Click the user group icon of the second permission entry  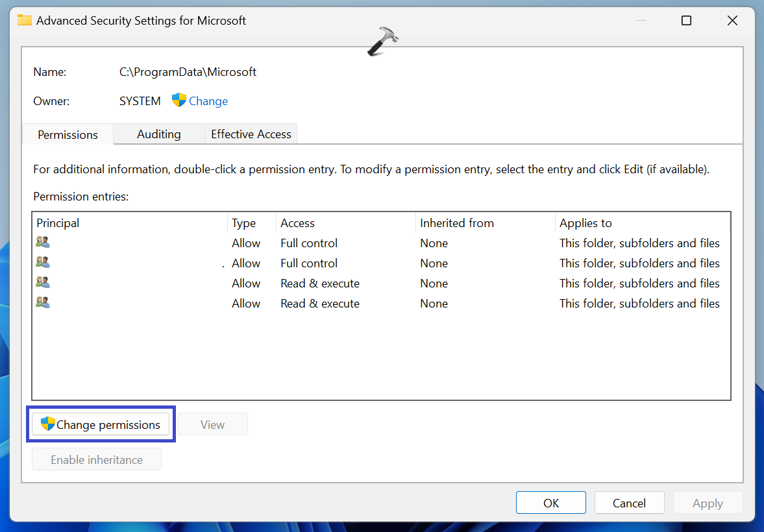[43, 263]
